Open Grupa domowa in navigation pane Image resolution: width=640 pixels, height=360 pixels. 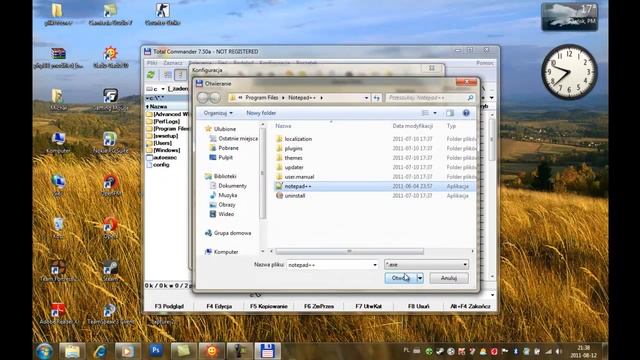[232, 233]
